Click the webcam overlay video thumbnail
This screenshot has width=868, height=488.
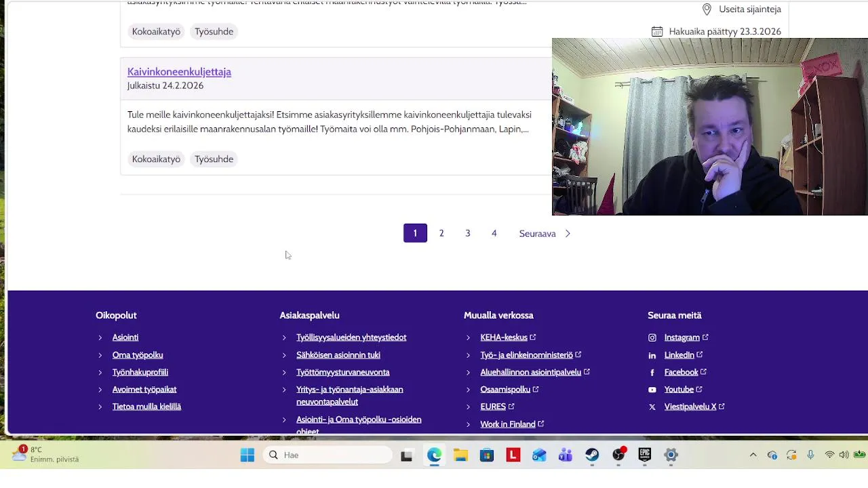(x=710, y=127)
